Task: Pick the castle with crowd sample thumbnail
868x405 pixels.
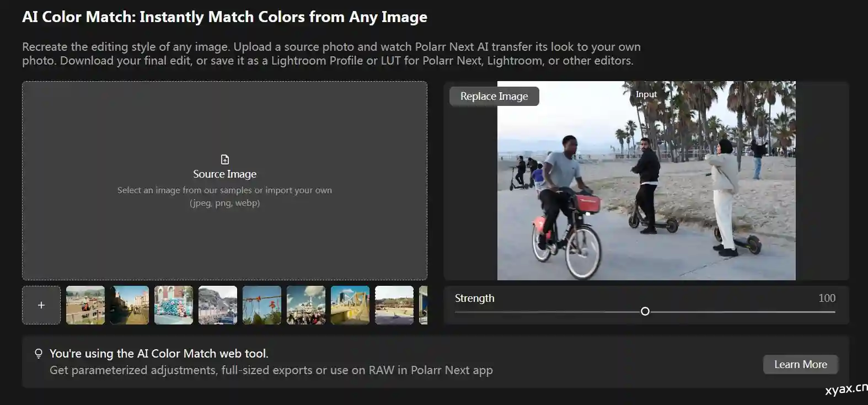Action: click(x=306, y=305)
